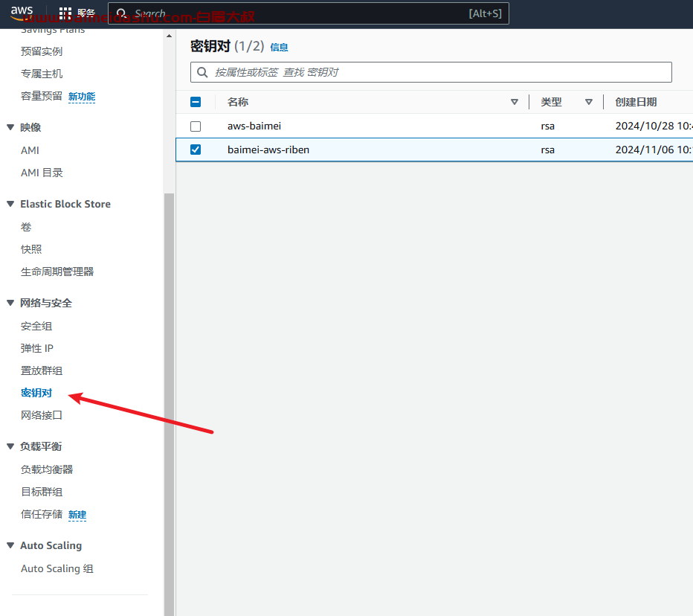Open the services grid menu icon

pos(65,13)
